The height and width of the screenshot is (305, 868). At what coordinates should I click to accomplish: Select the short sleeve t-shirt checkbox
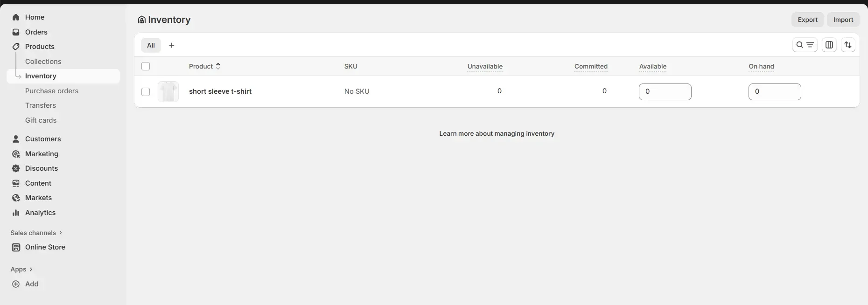(146, 92)
